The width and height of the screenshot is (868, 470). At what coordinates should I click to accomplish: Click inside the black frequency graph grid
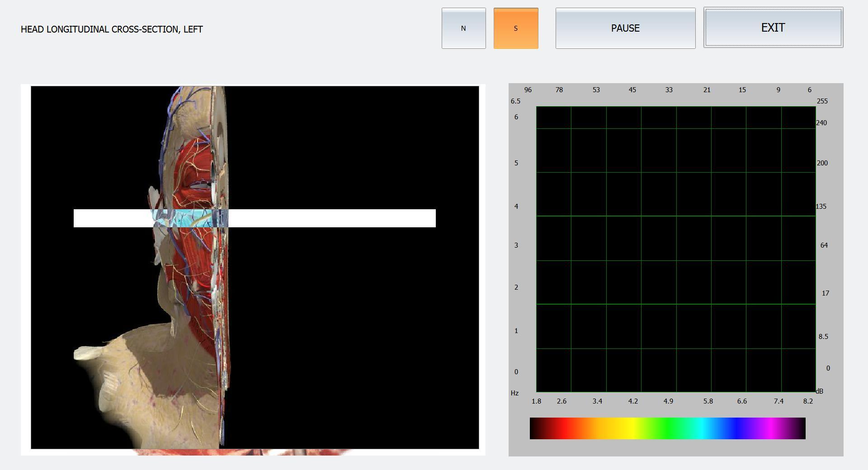pos(676,249)
